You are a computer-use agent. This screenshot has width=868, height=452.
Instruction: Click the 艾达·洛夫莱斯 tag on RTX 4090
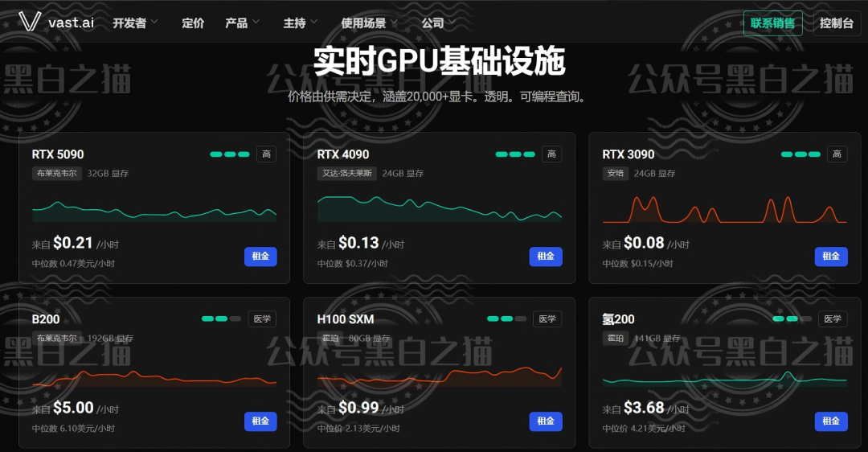(x=347, y=174)
